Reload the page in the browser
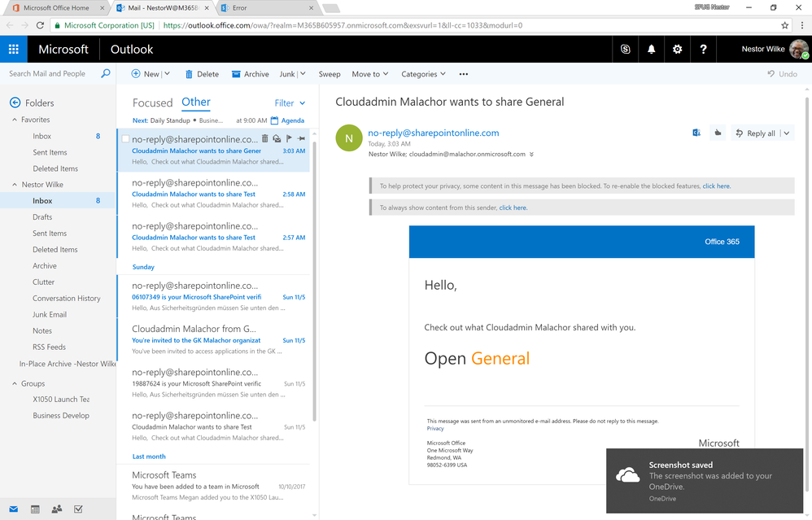The height and width of the screenshot is (520, 812). [x=40, y=25]
